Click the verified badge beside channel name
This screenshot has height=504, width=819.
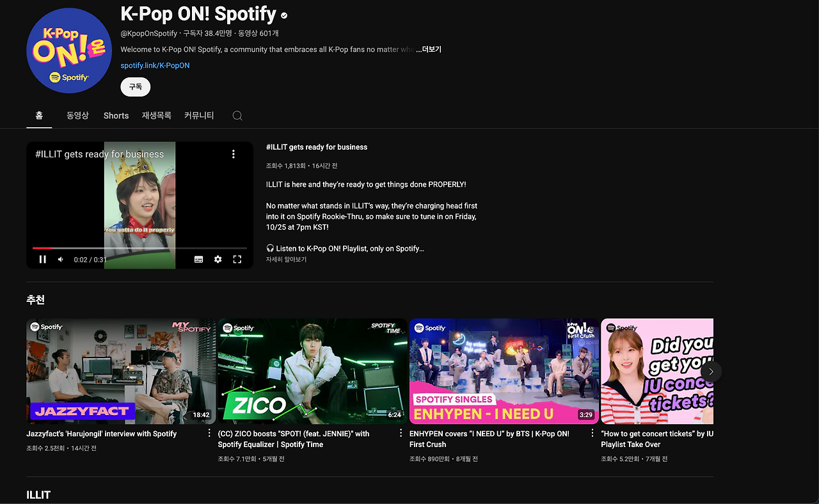[284, 15]
